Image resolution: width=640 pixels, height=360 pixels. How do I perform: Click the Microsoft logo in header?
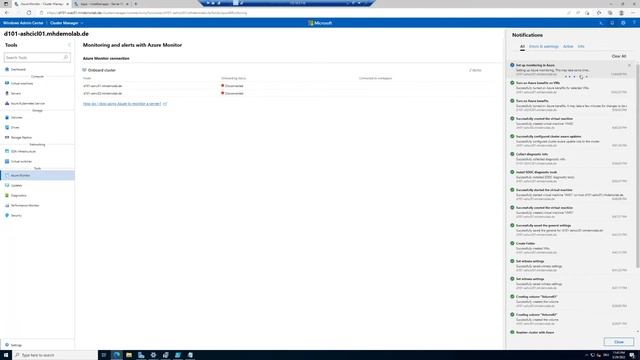tap(320, 23)
